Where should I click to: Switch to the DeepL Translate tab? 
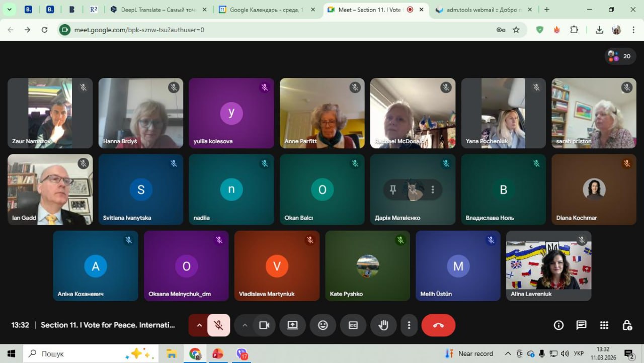tap(153, 10)
